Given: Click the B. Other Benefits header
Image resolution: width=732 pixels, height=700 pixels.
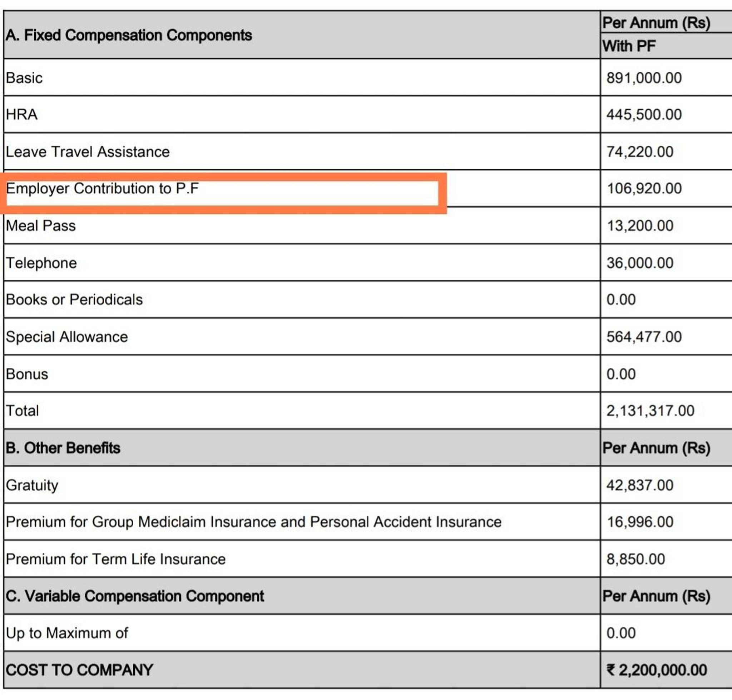Looking at the screenshot, I should point(63,448).
